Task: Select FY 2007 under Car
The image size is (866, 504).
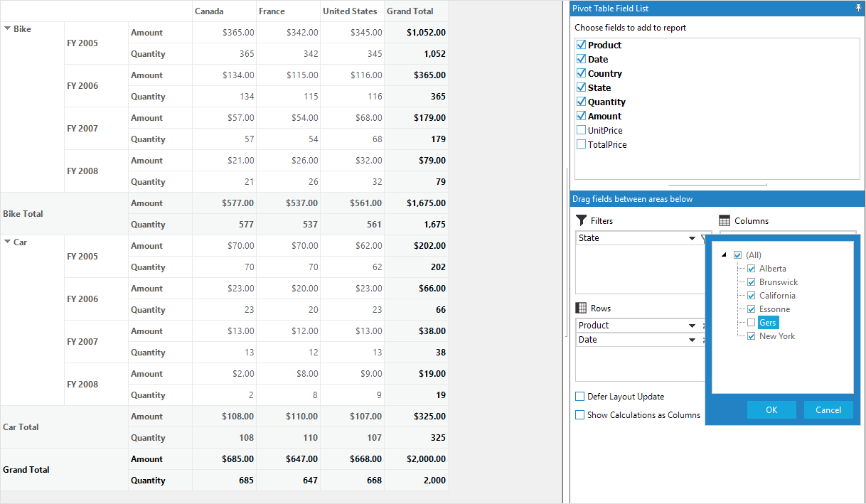Action: pyautogui.click(x=96, y=341)
